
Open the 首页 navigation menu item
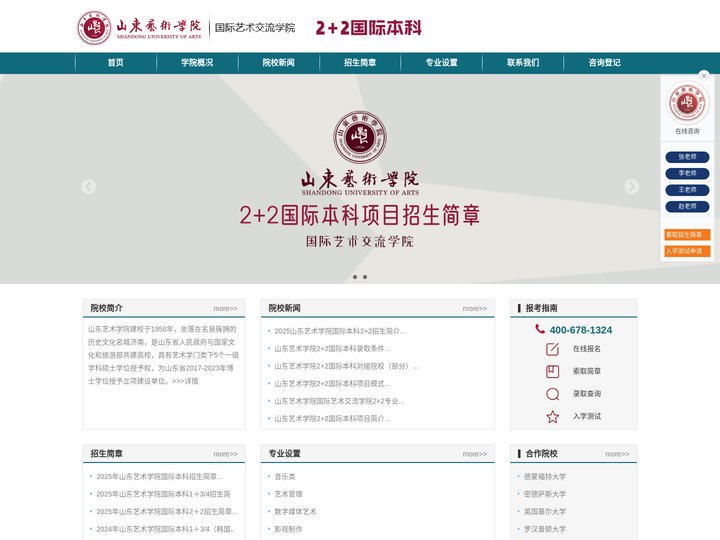(116, 63)
